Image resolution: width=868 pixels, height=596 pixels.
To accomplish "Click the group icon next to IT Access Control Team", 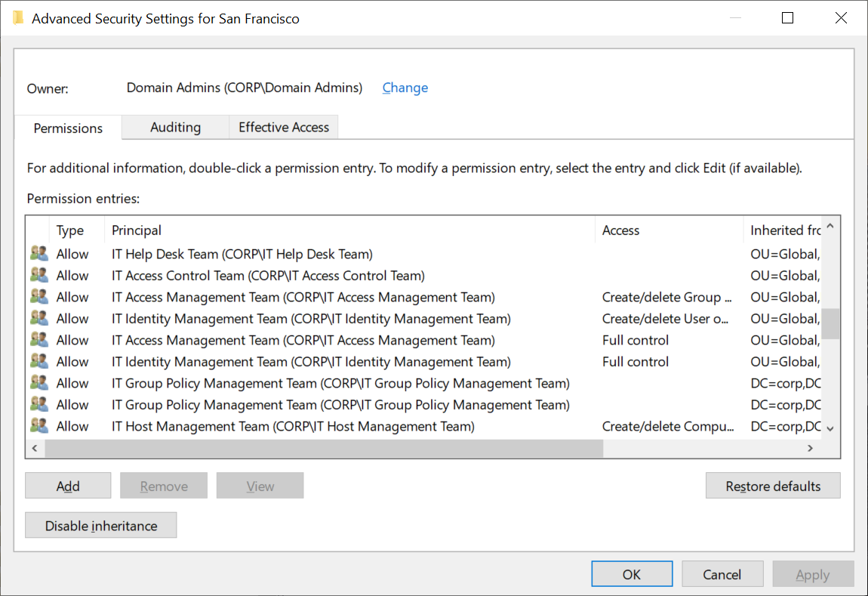I will 38,275.
